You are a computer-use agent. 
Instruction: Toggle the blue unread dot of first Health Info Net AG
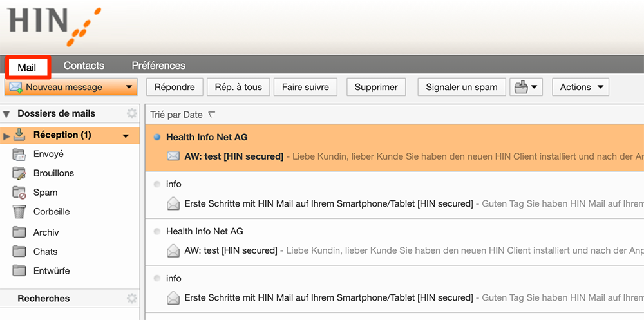156,138
